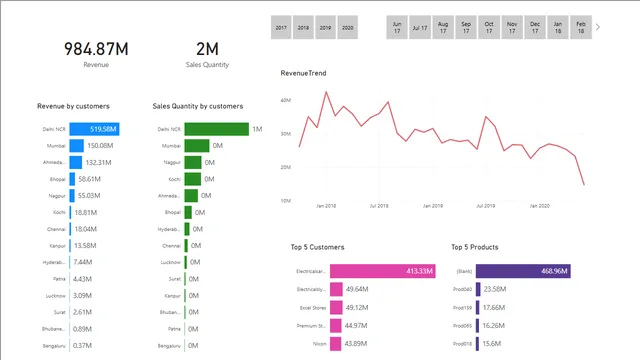Click the RevenueTrend chart title
This screenshot has width=640, height=360.
pos(303,73)
